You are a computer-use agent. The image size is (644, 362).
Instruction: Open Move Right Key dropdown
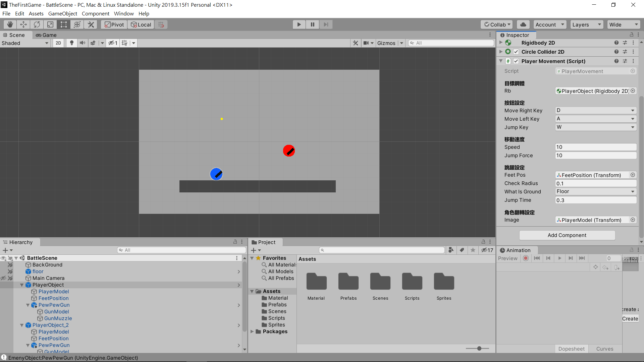(596, 110)
